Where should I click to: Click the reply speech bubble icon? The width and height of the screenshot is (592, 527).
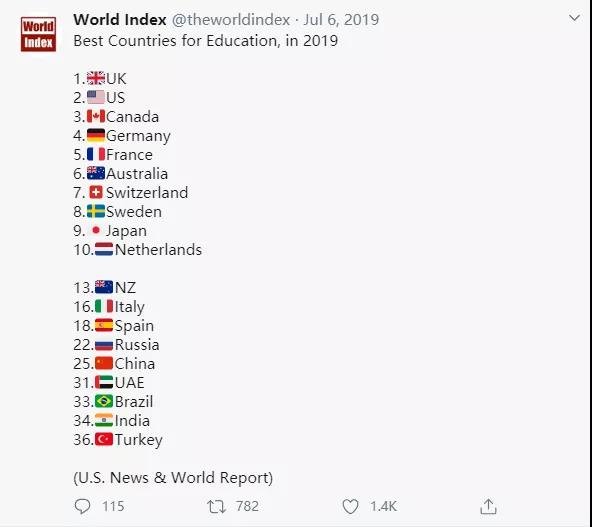point(82,507)
